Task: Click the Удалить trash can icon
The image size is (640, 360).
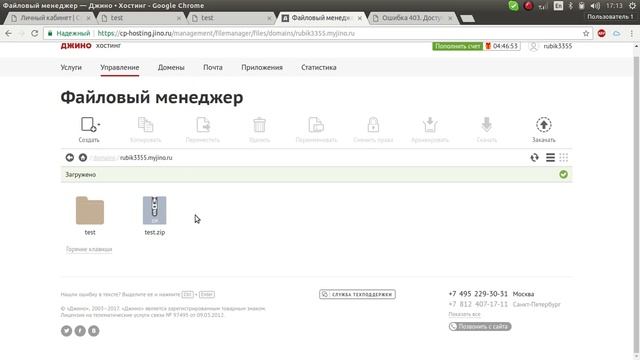Action: click(259, 125)
